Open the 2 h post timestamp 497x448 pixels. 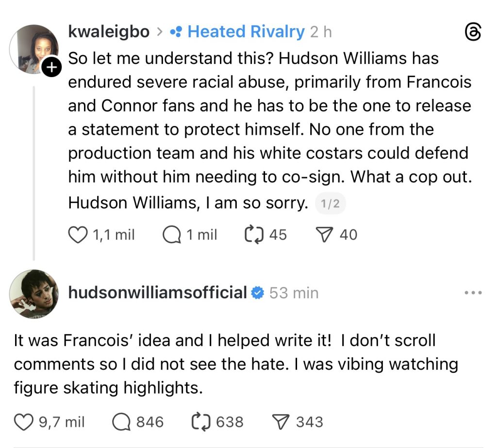coord(321,32)
